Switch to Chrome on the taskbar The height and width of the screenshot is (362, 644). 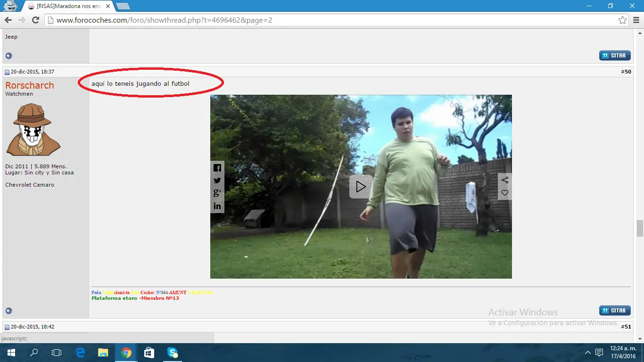(126, 353)
